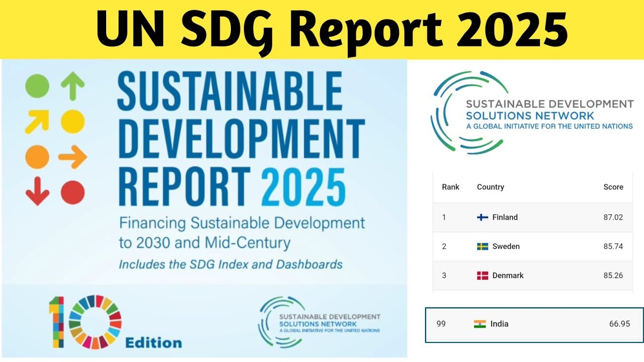Image resolution: width=644 pixels, height=362 pixels.
Task: Click Finland's score 87.02
Action: pyautogui.click(x=613, y=218)
